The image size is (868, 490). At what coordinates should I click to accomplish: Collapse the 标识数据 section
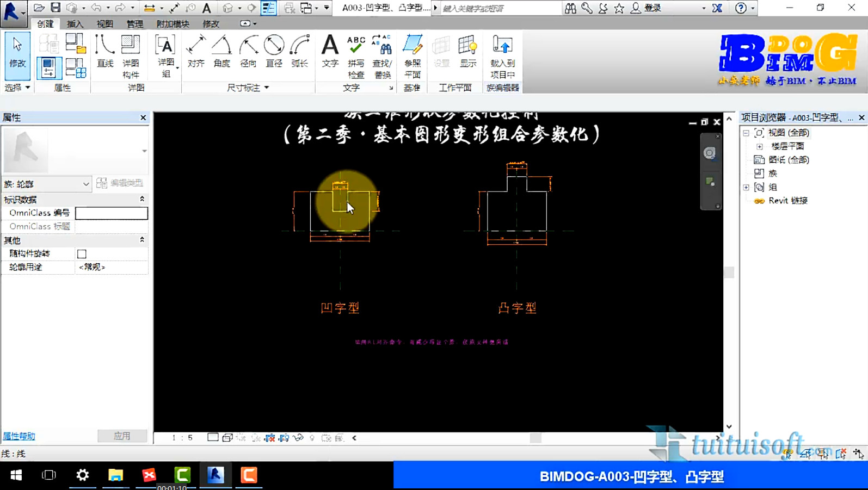click(142, 199)
